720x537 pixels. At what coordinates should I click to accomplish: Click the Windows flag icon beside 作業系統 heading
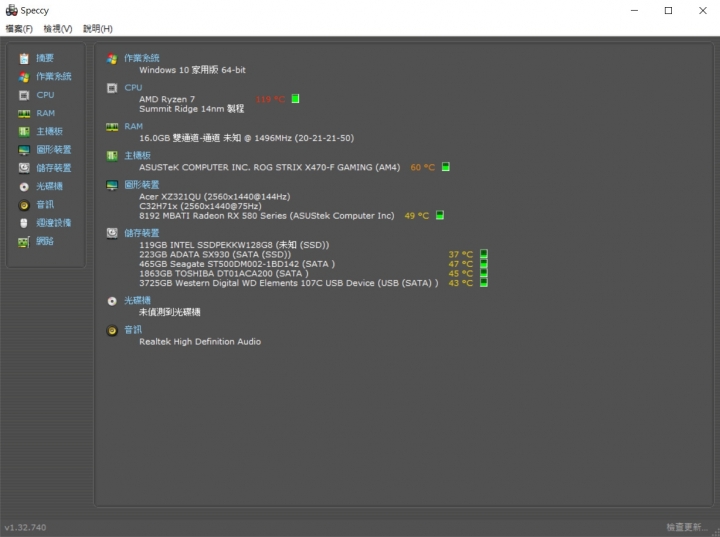112,58
